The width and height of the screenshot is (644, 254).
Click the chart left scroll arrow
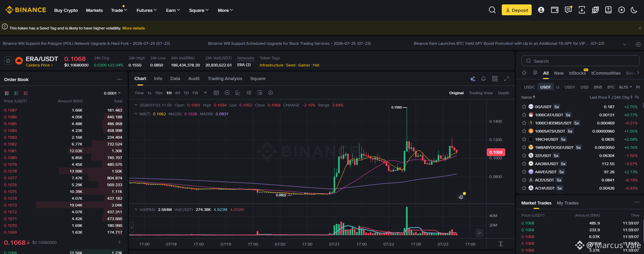pos(132,227)
